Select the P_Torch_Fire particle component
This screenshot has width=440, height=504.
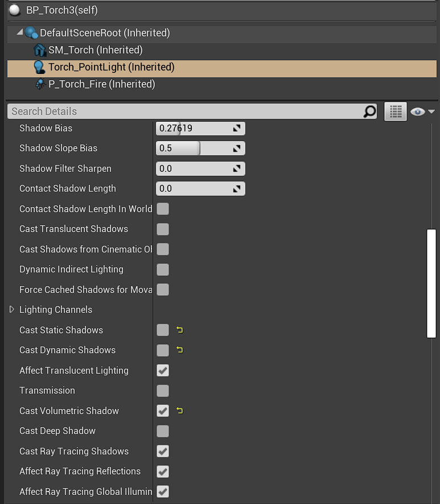tap(101, 84)
